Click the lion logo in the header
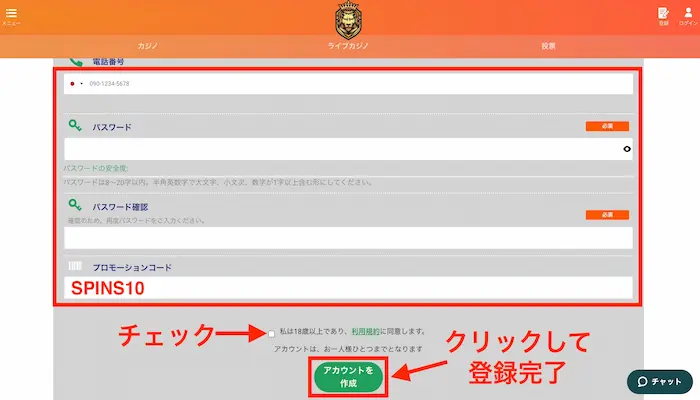The width and height of the screenshot is (700, 400). point(349,17)
